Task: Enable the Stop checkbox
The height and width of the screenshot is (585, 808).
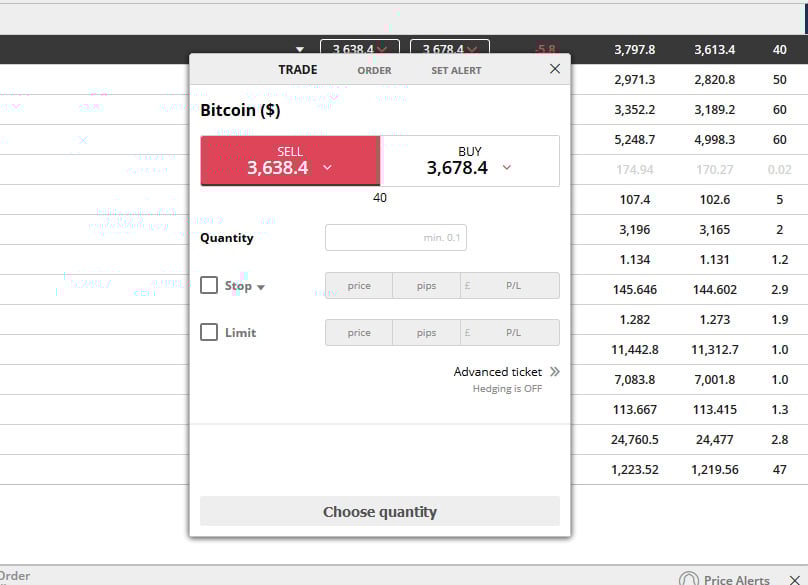Action: point(209,285)
